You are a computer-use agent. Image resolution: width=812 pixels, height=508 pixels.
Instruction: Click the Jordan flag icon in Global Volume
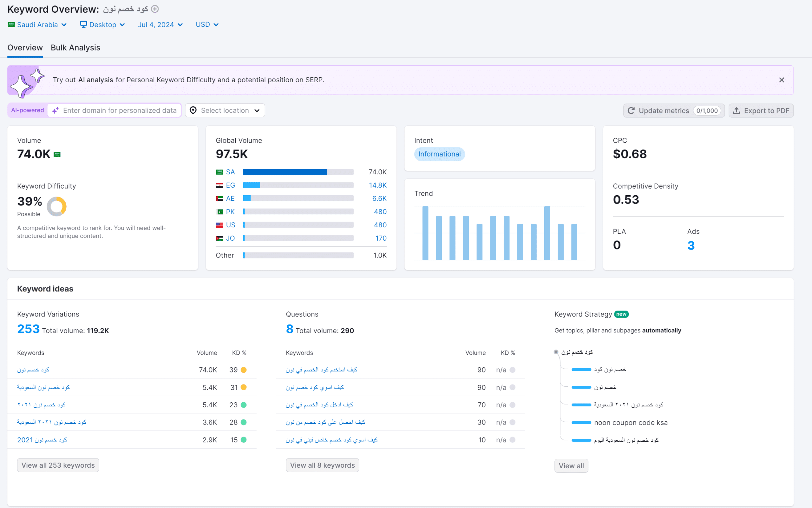(220, 238)
